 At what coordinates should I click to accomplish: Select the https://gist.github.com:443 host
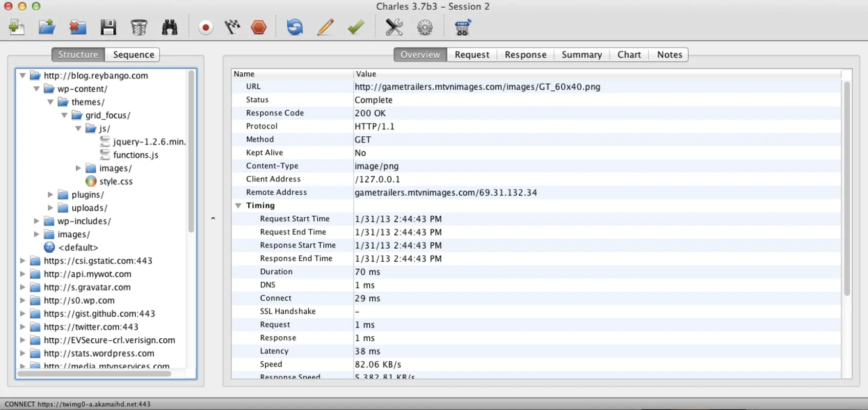point(99,314)
